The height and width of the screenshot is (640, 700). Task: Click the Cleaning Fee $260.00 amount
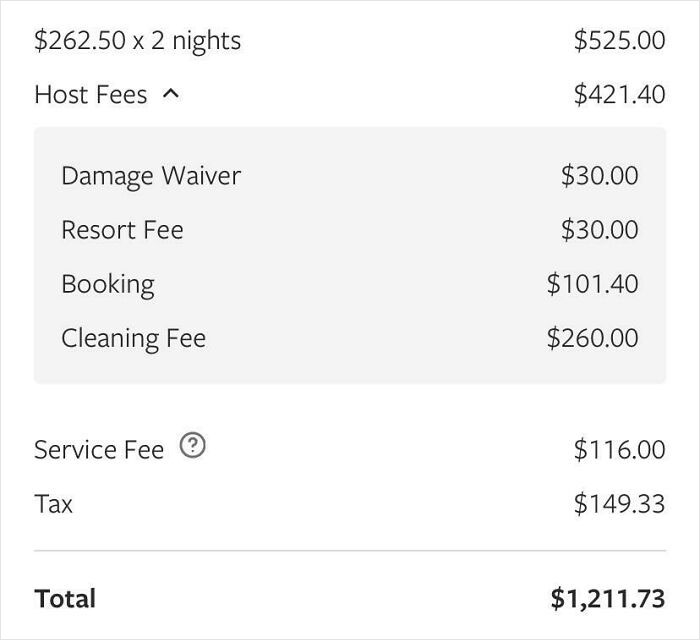(x=592, y=338)
